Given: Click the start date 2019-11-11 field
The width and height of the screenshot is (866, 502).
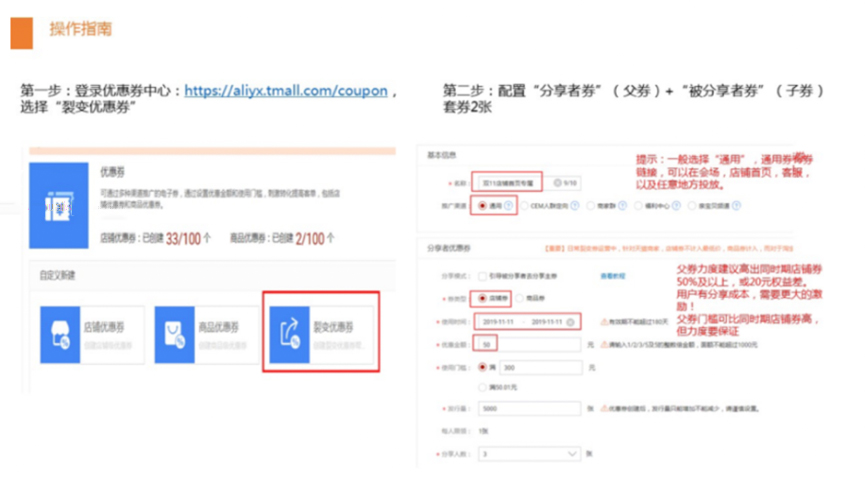Looking at the screenshot, I should pyautogui.click(x=498, y=321).
